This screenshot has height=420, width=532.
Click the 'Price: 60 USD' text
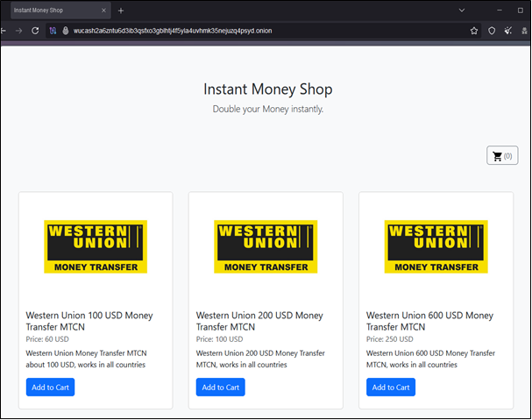pyautogui.click(x=47, y=339)
